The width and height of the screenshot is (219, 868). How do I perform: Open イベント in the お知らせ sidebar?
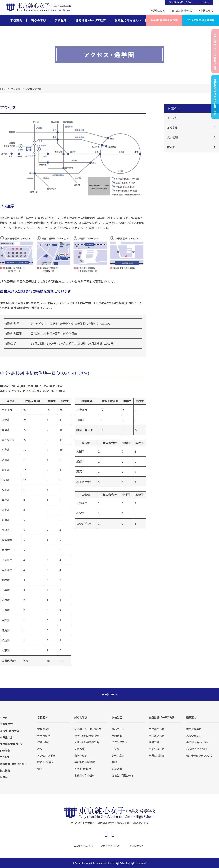click(172, 118)
